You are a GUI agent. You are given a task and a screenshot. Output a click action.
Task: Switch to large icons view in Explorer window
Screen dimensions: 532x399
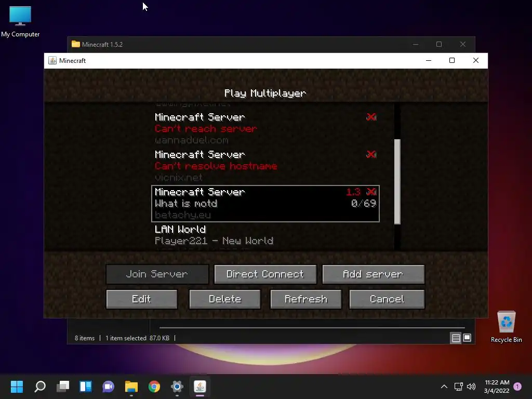click(x=467, y=338)
